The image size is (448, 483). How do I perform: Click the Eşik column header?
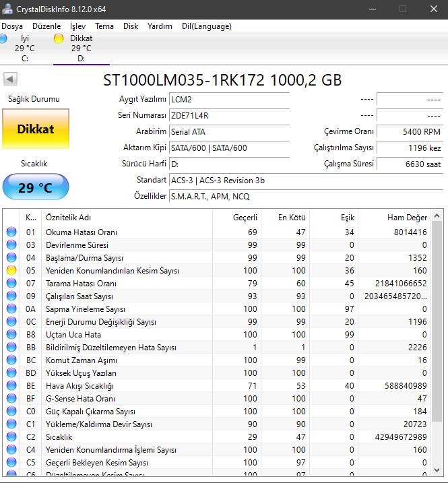pos(333,218)
